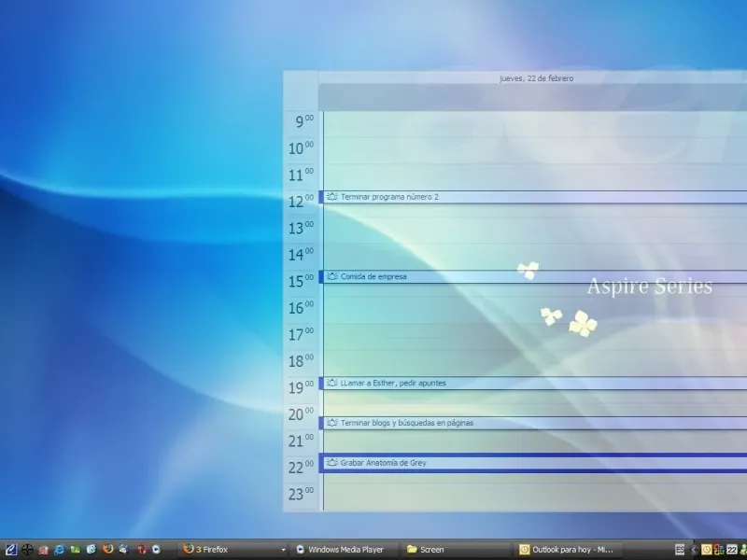The width and height of the screenshot is (747, 560).
Task: Select the 'LLamar a Esther, pedir apuntes' appointment
Action: [393, 383]
